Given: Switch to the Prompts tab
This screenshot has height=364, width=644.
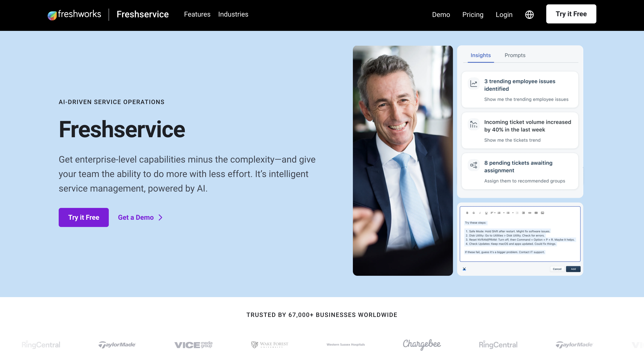Looking at the screenshot, I should [x=515, y=55].
